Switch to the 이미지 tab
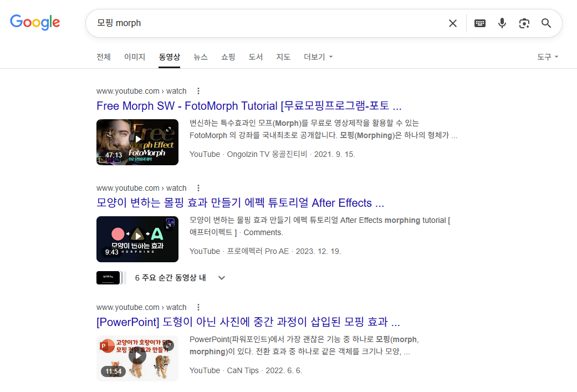The width and height of the screenshot is (577, 392). click(135, 57)
